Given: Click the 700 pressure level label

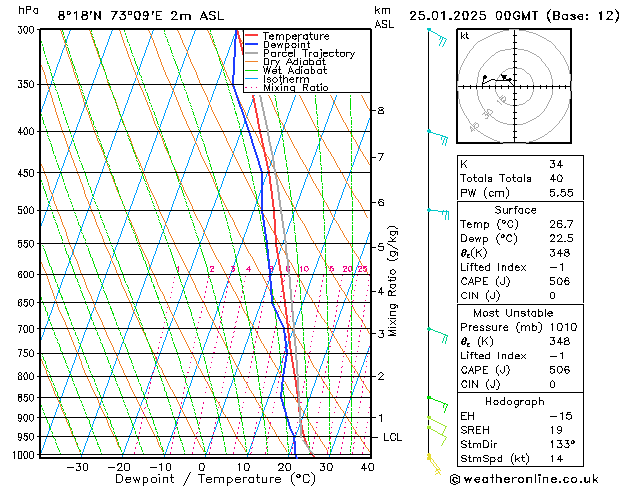Looking at the screenshot, I should tap(26, 329).
